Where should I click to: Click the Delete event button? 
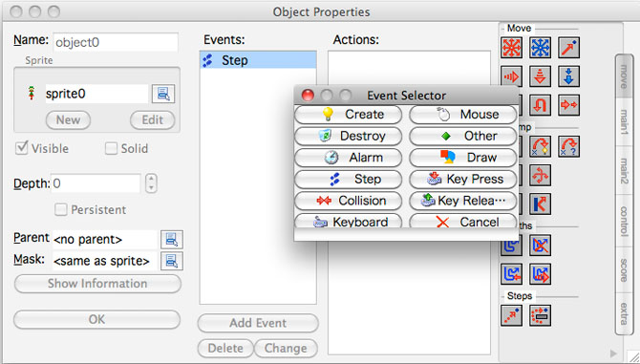225,349
